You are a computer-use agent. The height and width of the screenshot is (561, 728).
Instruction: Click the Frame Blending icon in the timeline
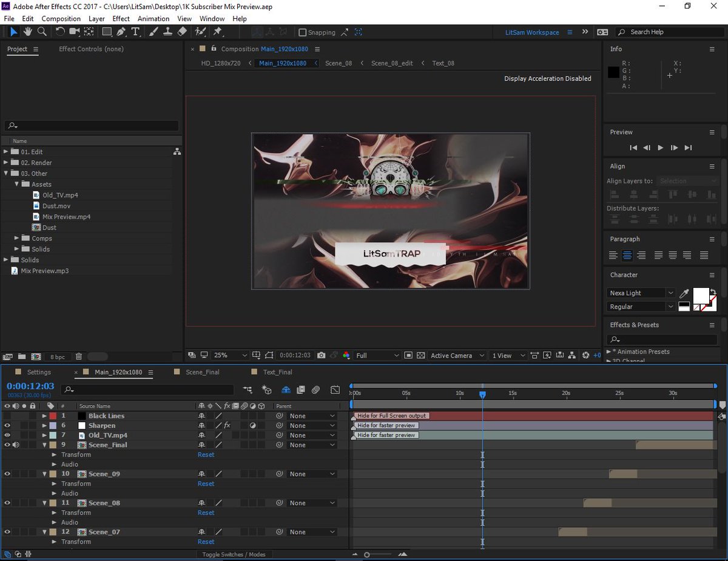click(x=301, y=389)
